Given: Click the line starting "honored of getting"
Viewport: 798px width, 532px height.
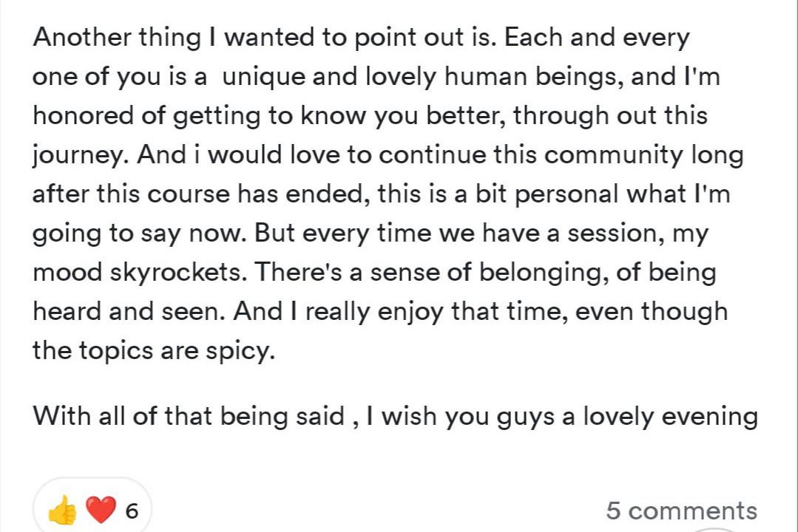Looking at the screenshot, I should (370, 116).
